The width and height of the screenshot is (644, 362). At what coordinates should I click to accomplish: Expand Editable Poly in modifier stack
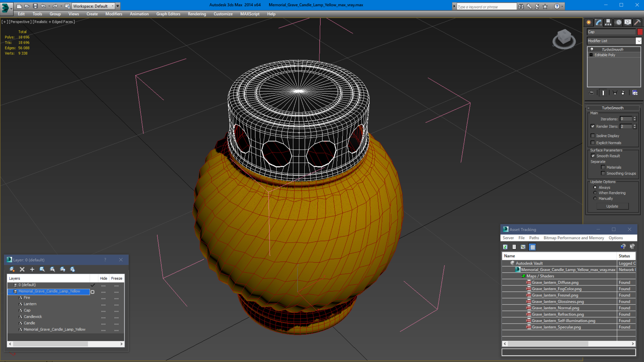591,55
